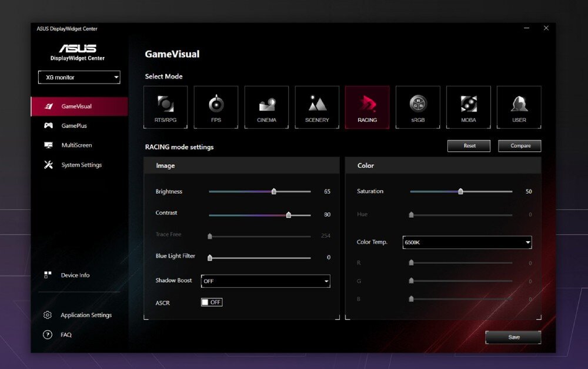
Task: Expand the Shadow Boost dropdown
Action: click(266, 281)
